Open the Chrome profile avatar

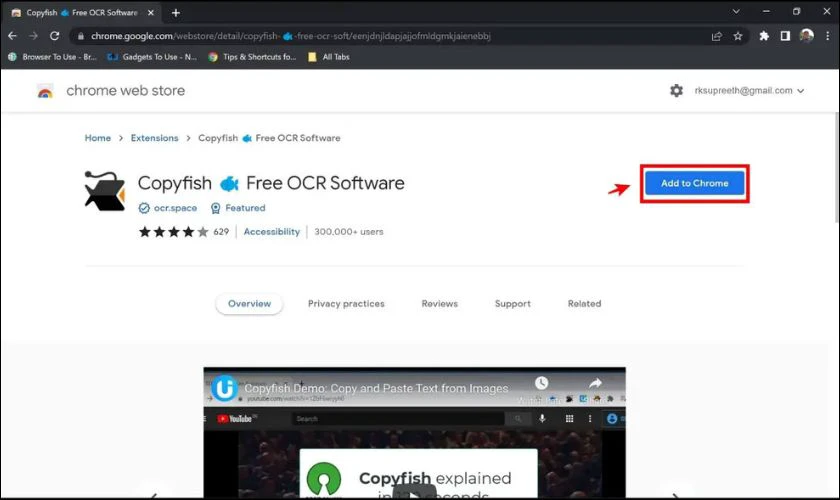pyautogui.click(x=806, y=36)
